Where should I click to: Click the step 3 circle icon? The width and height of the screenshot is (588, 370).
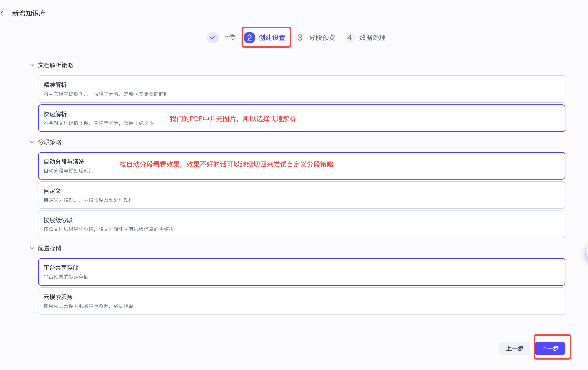point(300,38)
